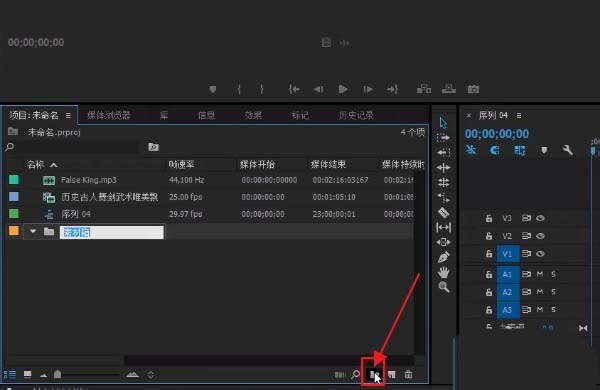Switch to the 标记 tab

(x=300, y=115)
